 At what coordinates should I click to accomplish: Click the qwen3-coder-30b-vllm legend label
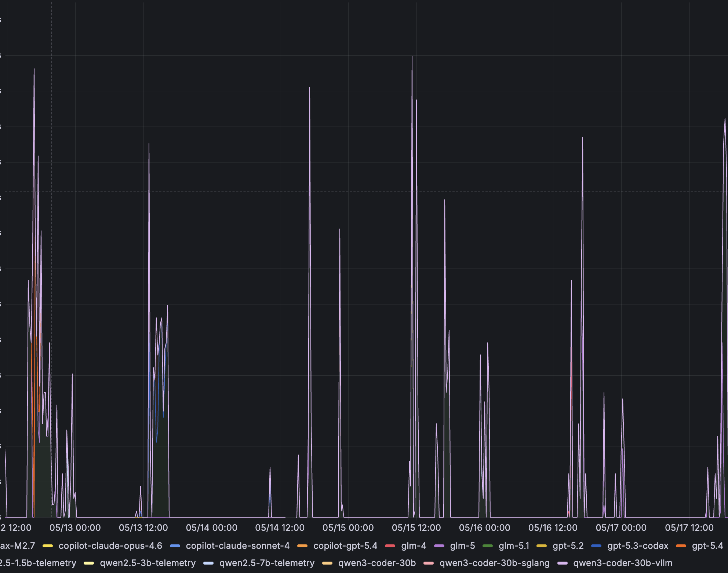[x=623, y=563]
